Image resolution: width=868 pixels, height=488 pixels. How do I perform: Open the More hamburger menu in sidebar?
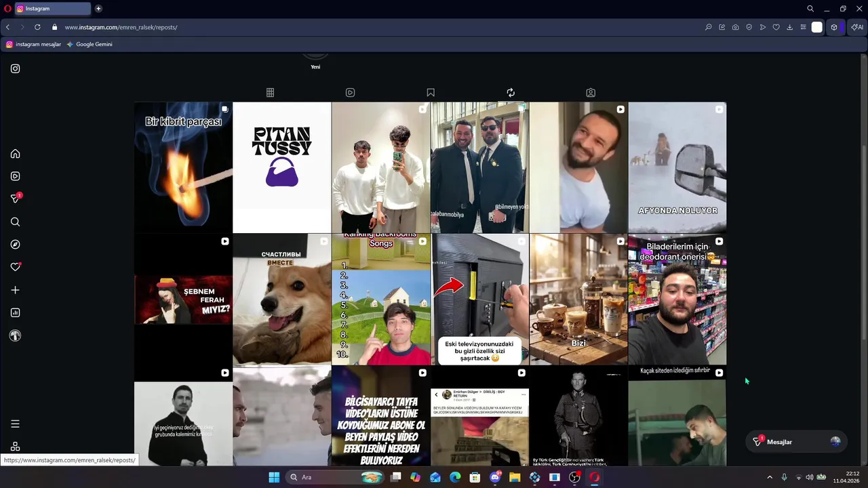pyautogui.click(x=15, y=424)
